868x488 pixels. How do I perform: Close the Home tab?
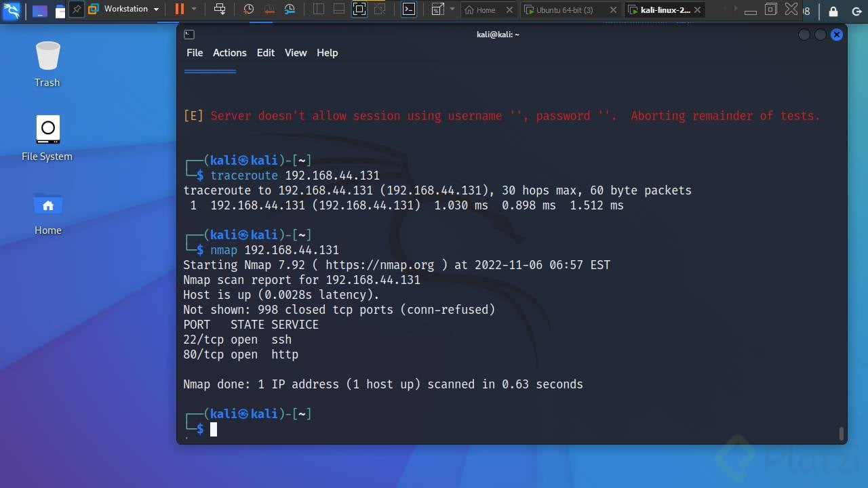510,10
